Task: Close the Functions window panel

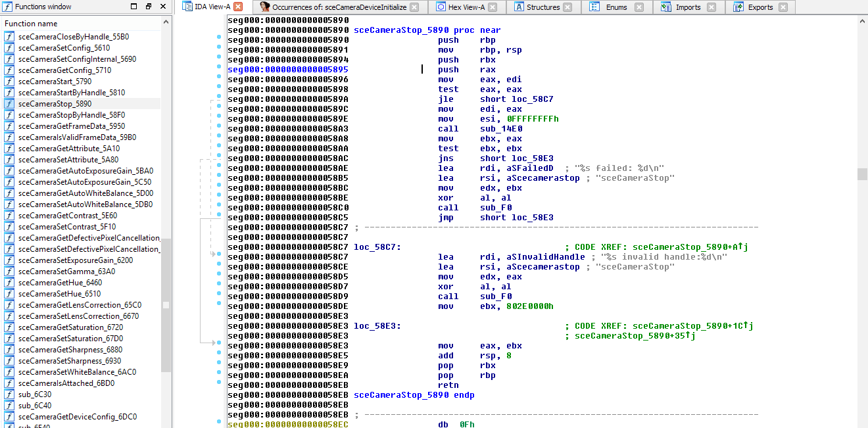Action: pos(163,7)
